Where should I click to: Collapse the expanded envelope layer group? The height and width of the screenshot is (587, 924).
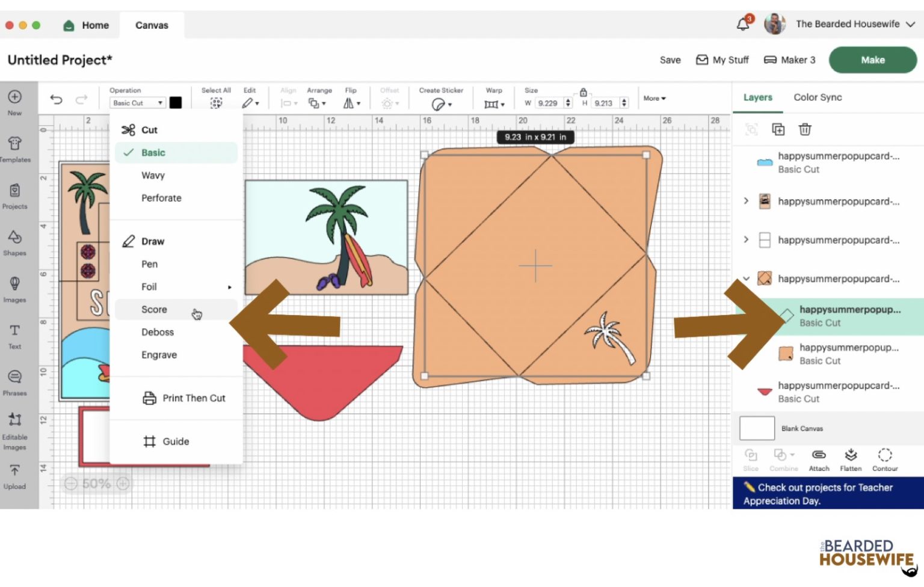click(x=746, y=278)
